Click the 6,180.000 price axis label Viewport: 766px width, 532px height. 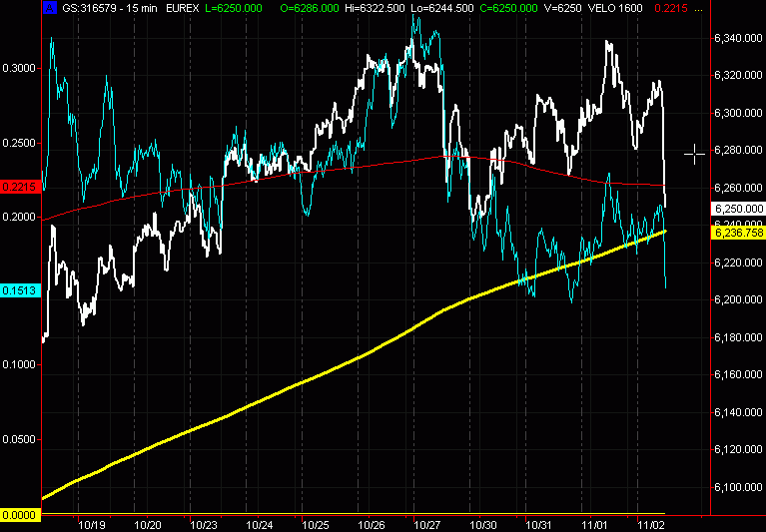coord(738,337)
